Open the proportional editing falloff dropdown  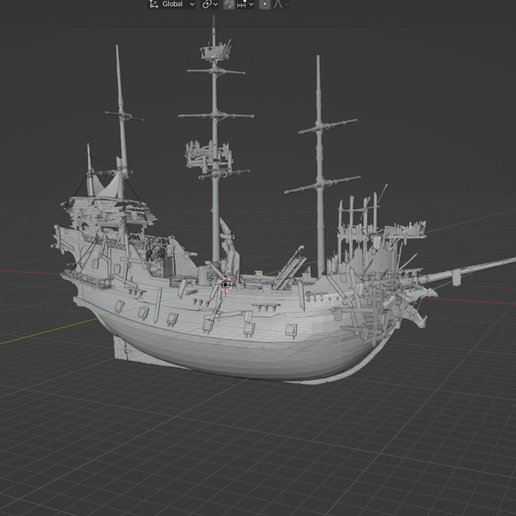(x=281, y=4)
